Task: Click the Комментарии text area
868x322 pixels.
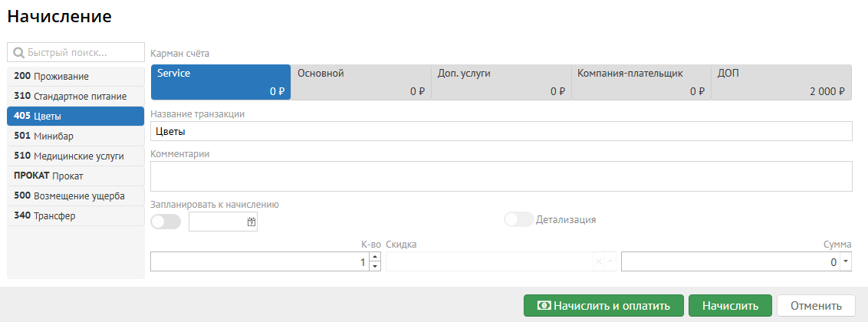Action: 501,176
